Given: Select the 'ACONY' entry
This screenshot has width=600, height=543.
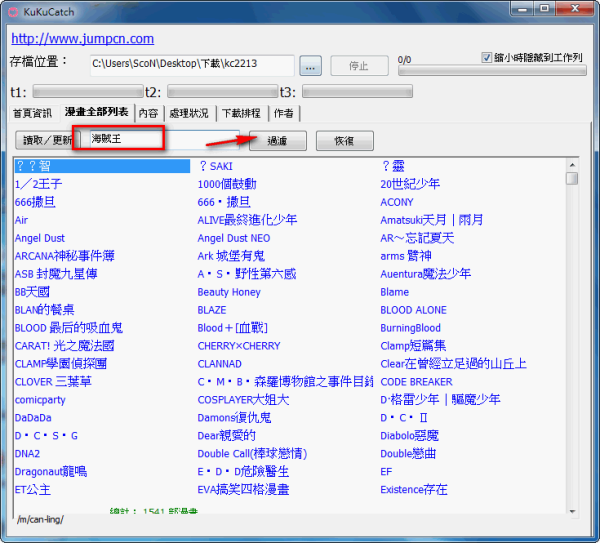Looking at the screenshot, I should pos(397,202).
